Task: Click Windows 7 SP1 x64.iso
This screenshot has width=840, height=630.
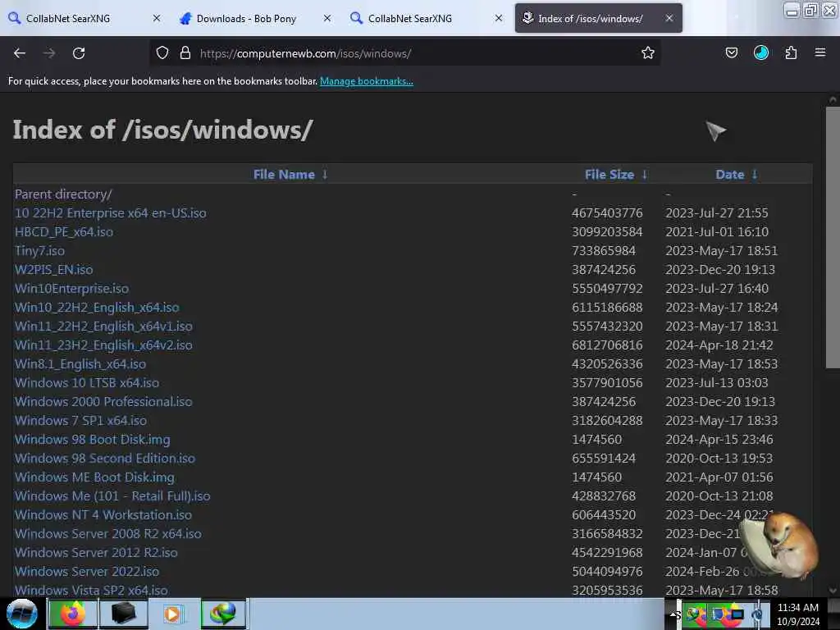Action: click(x=81, y=421)
